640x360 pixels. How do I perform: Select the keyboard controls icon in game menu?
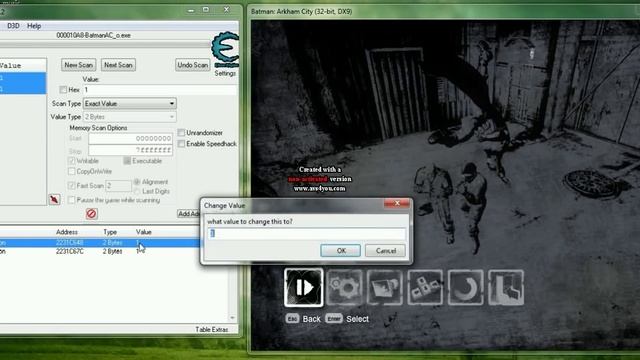tap(425, 287)
